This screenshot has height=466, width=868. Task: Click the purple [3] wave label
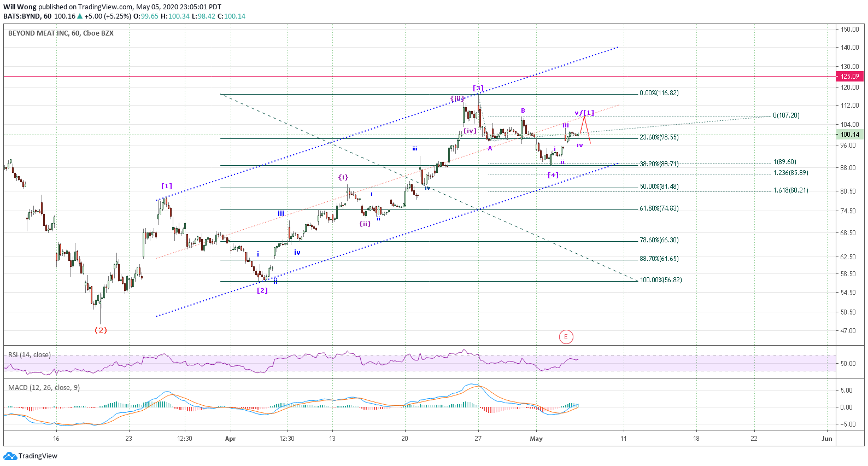pos(478,88)
